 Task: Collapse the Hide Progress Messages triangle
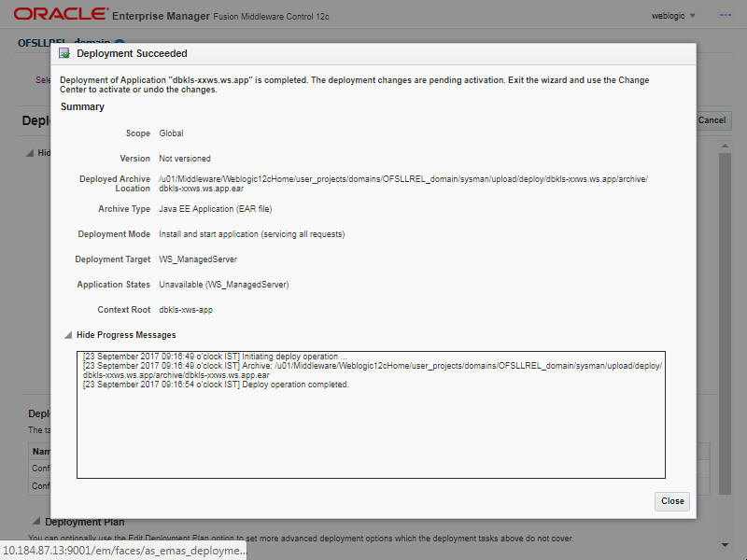pos(68,335)
